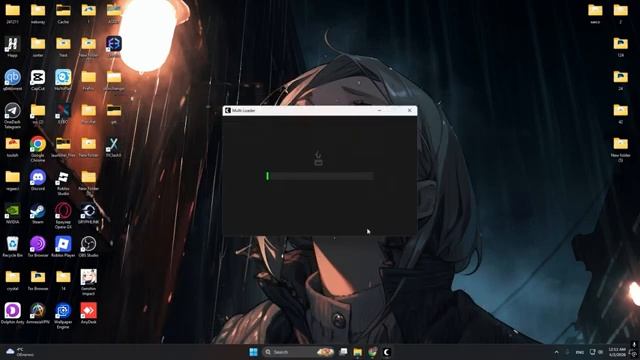The width and height of the screenshot is (640, 360).
Task: Close the Multi Loader window
Action: 410,110
